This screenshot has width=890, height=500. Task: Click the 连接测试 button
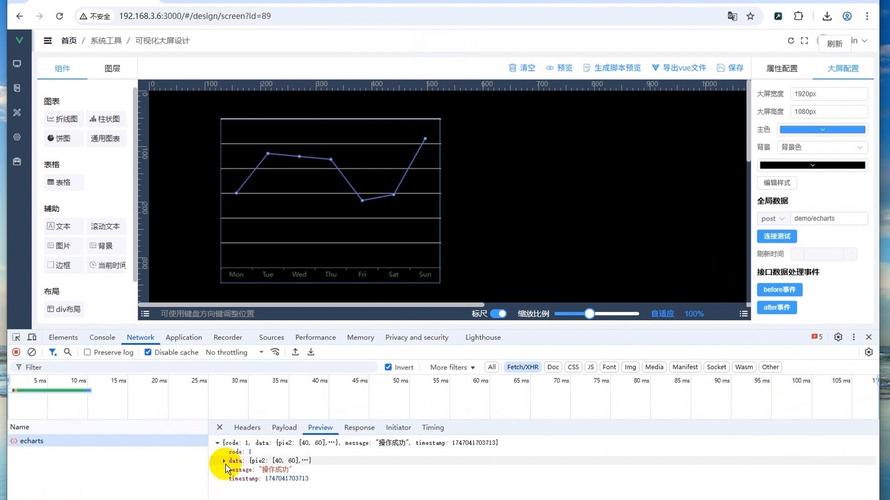776,236
